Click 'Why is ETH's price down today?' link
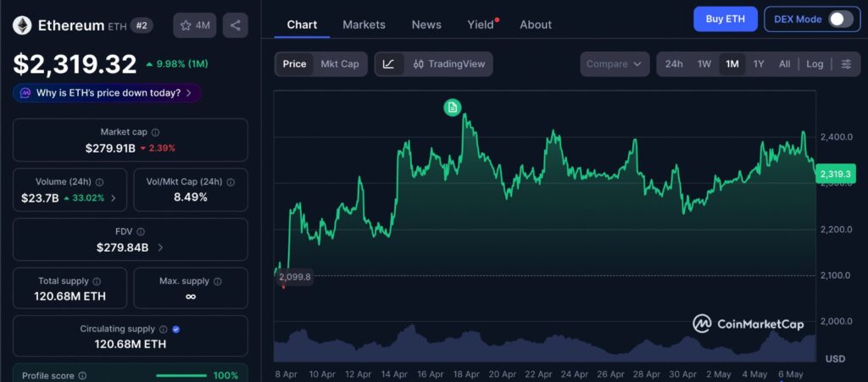Viewport: 868px width, 382px height. pos(108,93)
